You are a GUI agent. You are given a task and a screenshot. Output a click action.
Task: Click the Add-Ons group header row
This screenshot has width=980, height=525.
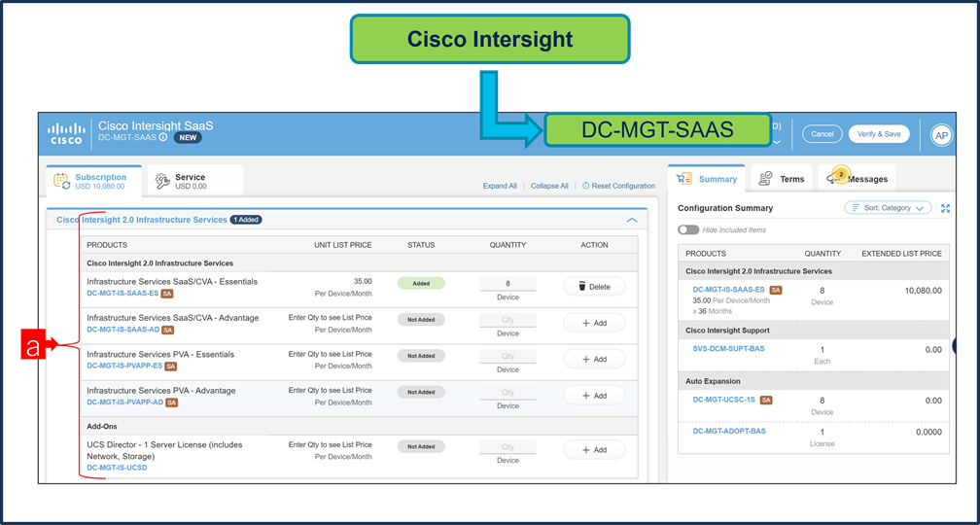coord(360,426)
